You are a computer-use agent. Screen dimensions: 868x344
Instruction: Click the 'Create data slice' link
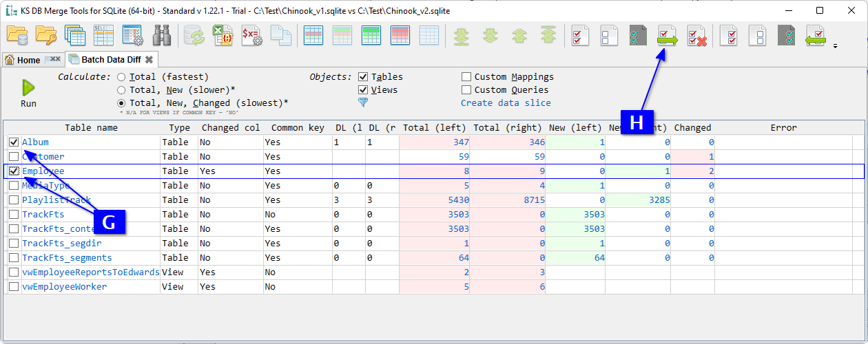[x=506, y=103]
